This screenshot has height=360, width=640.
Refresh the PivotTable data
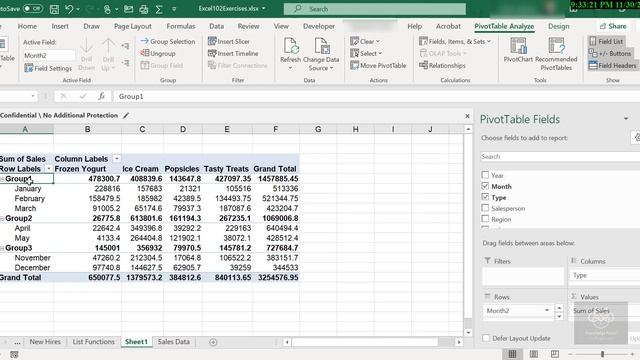[290, 52]
